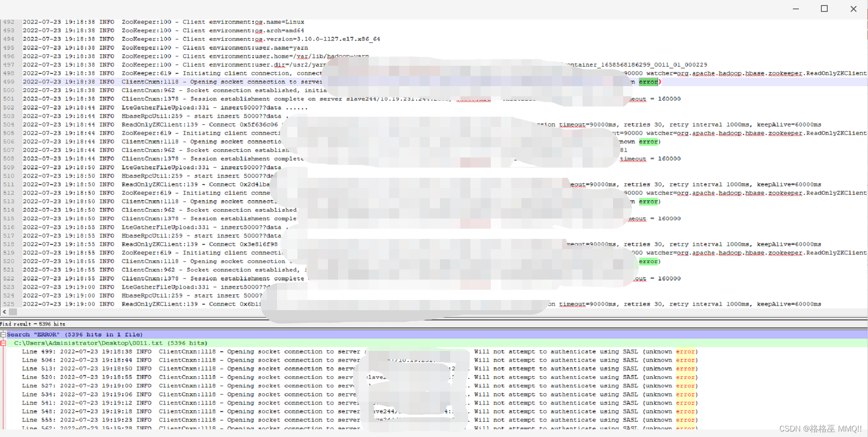Click the "Find result - 5396 hits" panel title
Image resolution: width=868 pixels, height=437 pixels.
pos(33,324)
